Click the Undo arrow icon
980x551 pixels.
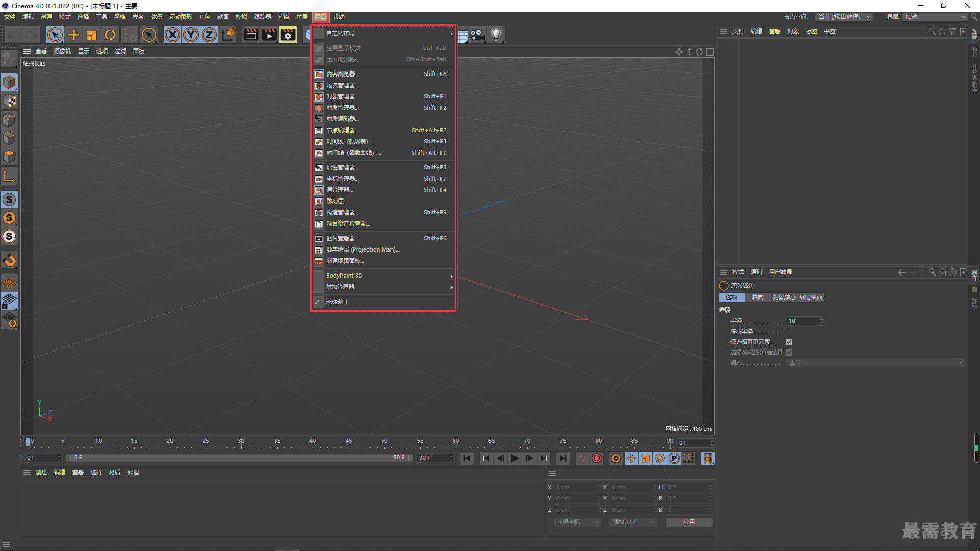pyautogui.click(x=14, y=35)
